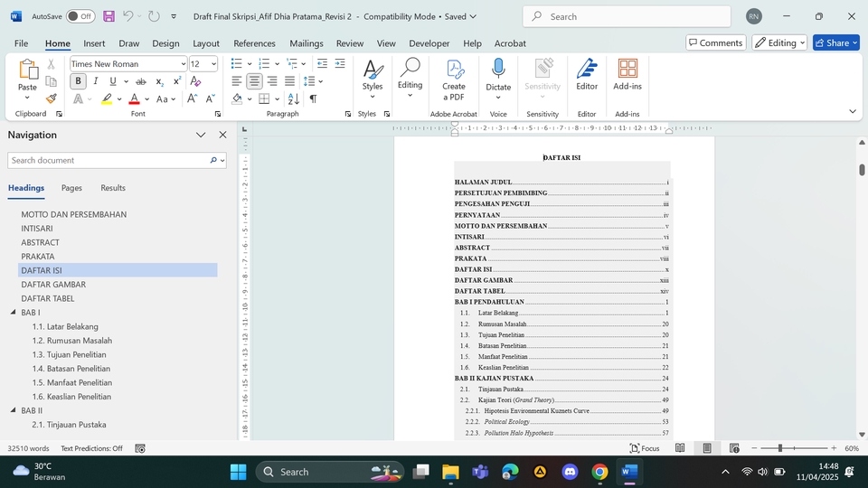Adjust the zoom slider
Viewport: 868px width, 488px height.
pyautogui.click(x=780, y=448)
